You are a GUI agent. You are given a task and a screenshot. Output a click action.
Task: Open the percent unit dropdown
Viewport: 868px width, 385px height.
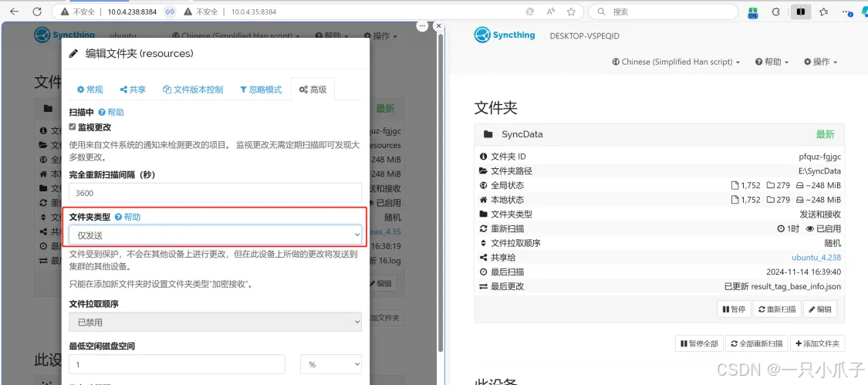point(331,364)
